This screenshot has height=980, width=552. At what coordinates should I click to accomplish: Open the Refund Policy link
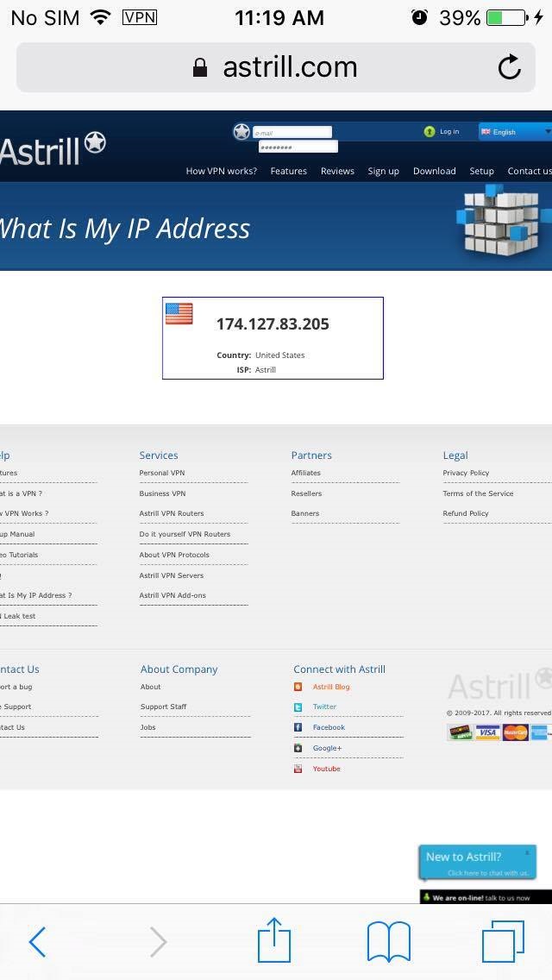[466, 514]
